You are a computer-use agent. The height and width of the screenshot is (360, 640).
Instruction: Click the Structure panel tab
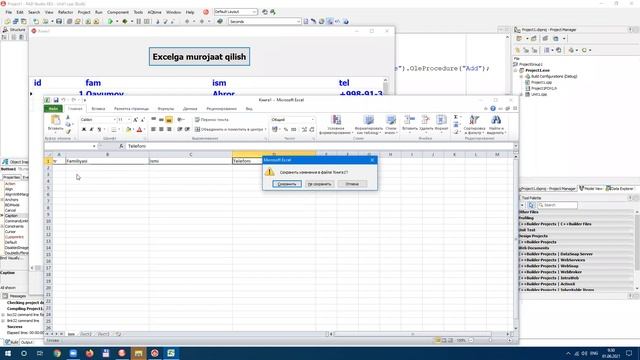tap(14, 30)
